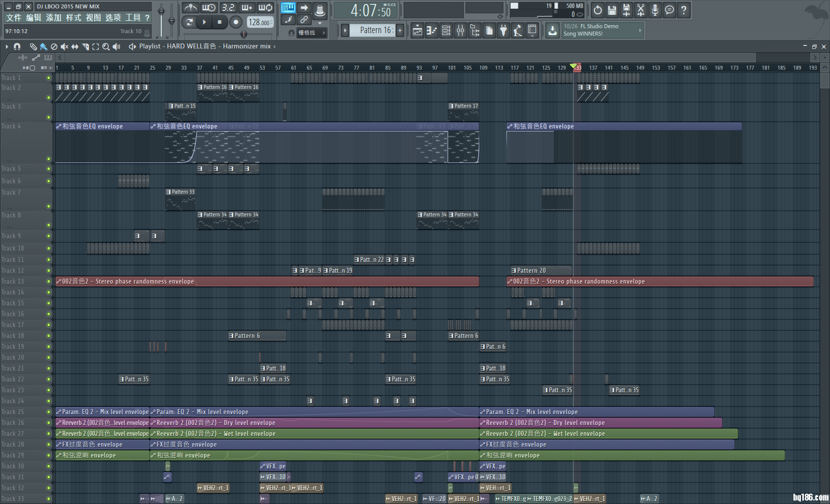Save the project with floppy icon
Image resolution: width=830 pixels, height=504 pixels.
point(612,10)
